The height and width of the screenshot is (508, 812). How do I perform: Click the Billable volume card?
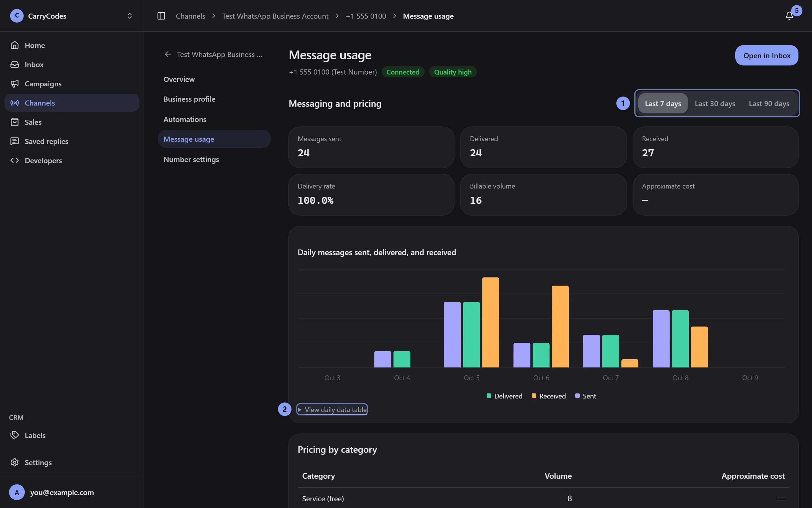point(543,194)
